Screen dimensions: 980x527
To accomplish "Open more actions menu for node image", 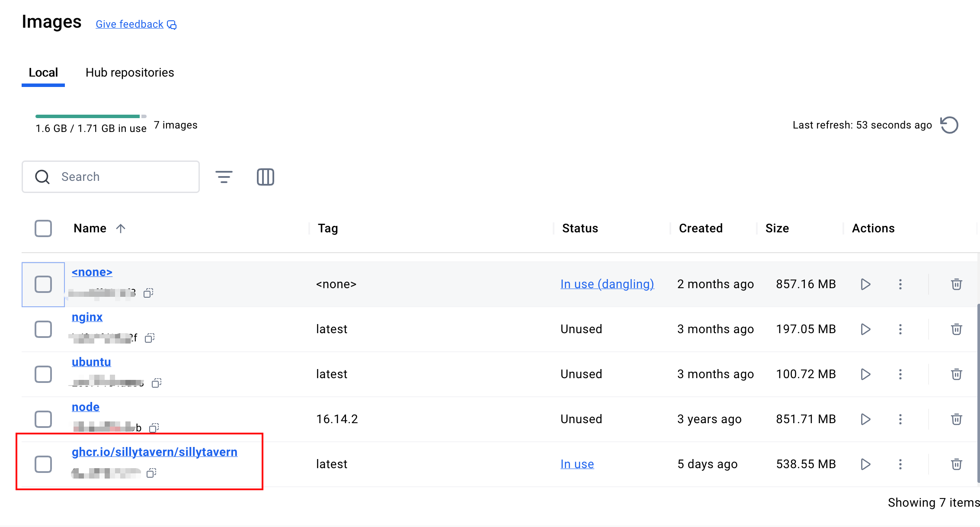I will pyautogui.click(x=900, y=419).
